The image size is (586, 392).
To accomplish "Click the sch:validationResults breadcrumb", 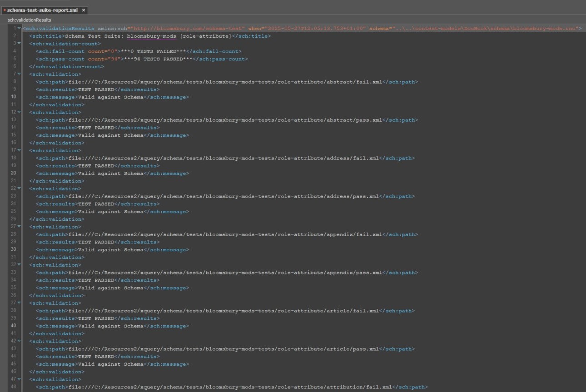I will point(29,20).
